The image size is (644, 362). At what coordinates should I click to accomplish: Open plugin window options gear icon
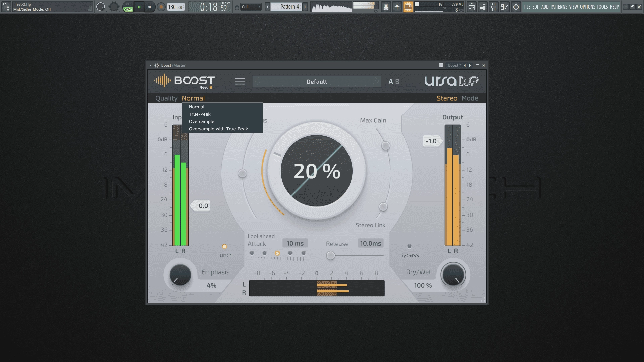click(x=157, y=65)
